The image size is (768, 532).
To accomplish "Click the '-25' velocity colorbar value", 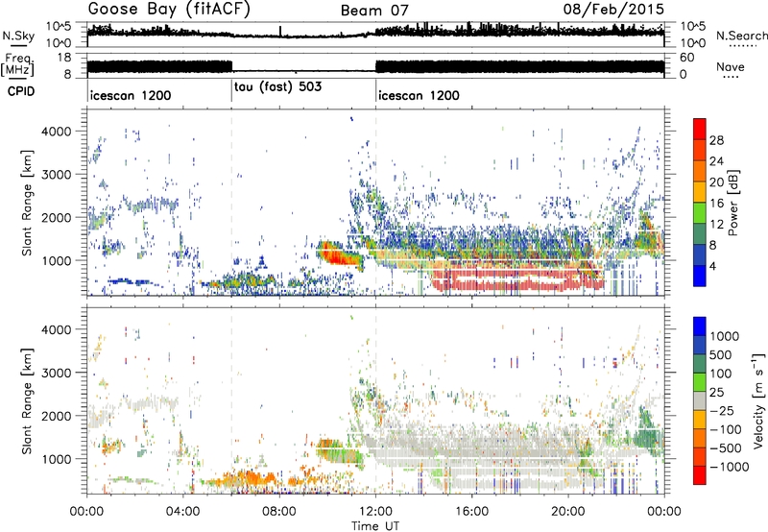I will pos(721,411).
